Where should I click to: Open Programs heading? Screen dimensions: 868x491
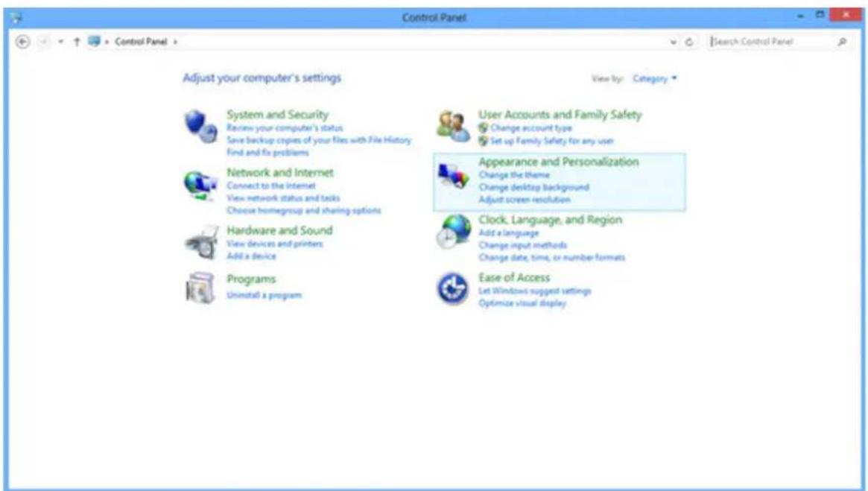tap(251, 279)
